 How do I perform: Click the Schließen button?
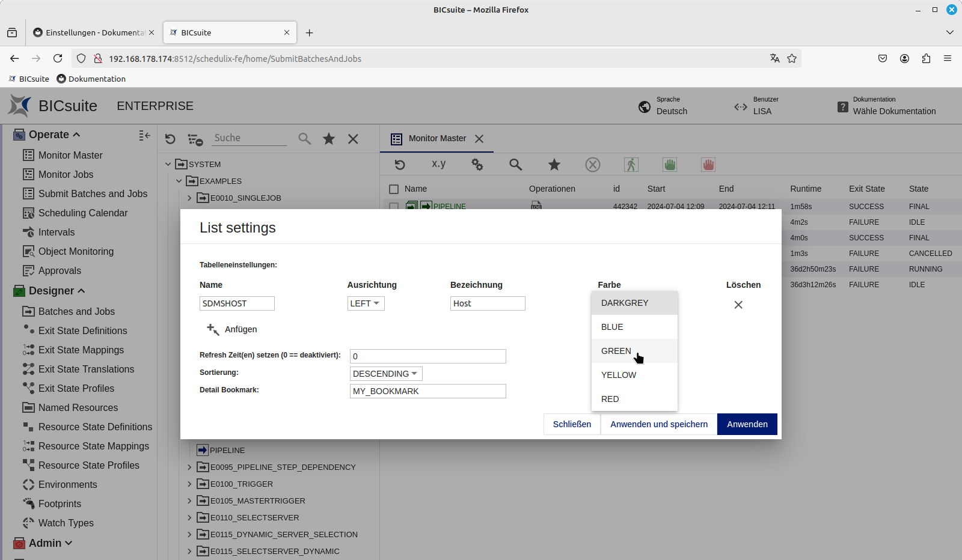coord(572,424)
